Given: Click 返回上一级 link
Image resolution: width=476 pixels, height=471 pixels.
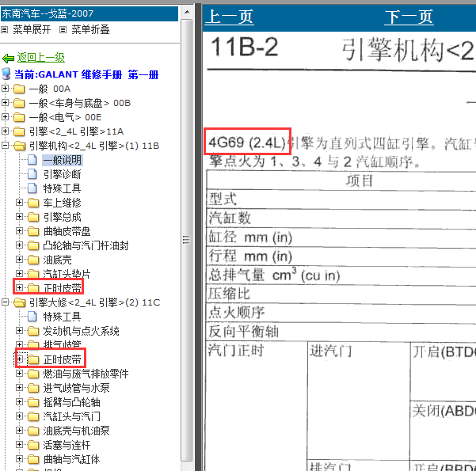Looking at the screenshot, I should pyautogui.click(x=40, y=58).
